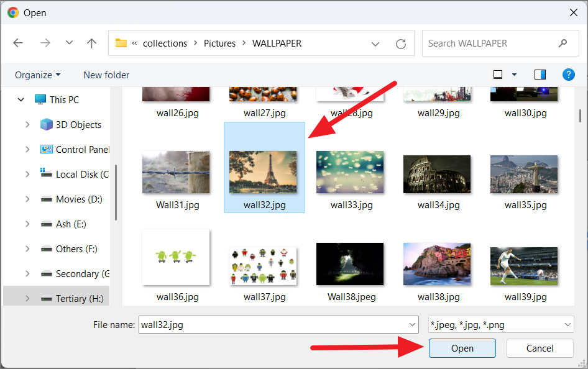Open the File name dropdown arrow
The height and width of the screenshot is (369, 588).
click(x=412, y=324)
